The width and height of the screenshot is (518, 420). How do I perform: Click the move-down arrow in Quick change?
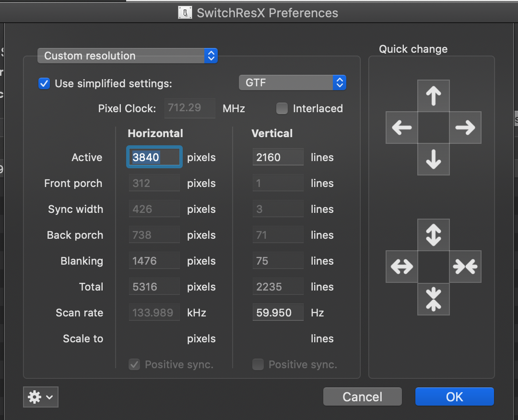click(x=433, y=160)
